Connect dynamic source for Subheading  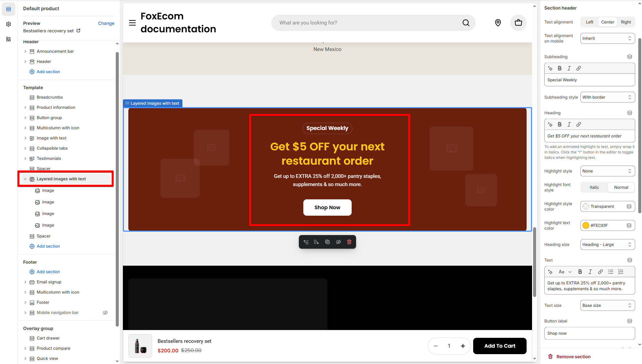630,57
